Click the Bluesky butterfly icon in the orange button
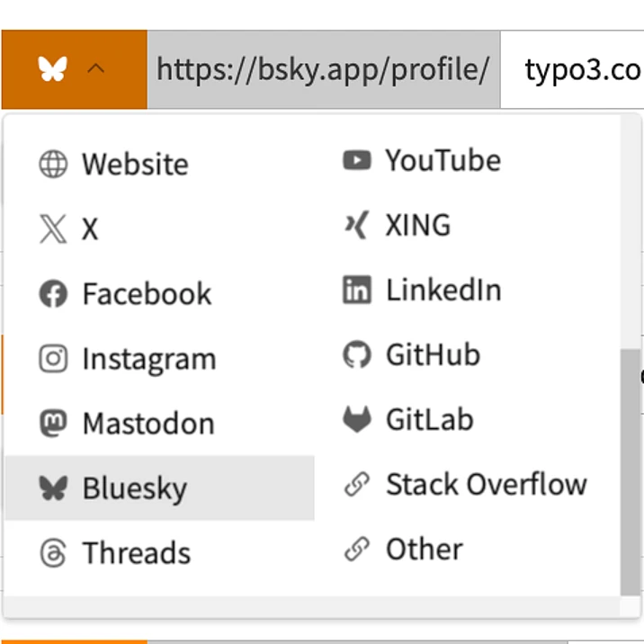The width and height of the screenshot is (644, 644). coord(53,69)
